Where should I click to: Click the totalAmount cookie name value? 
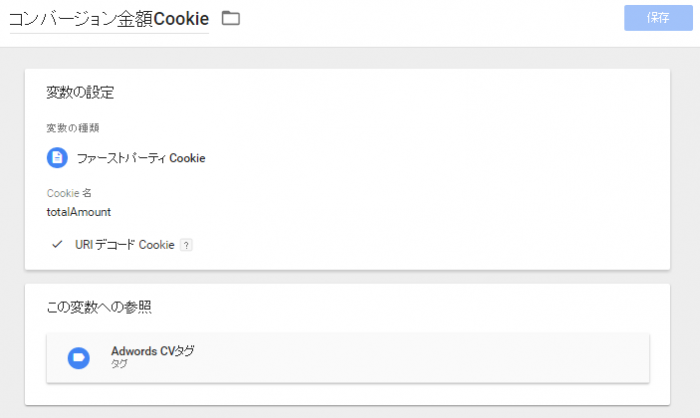(x=79, y=212)
